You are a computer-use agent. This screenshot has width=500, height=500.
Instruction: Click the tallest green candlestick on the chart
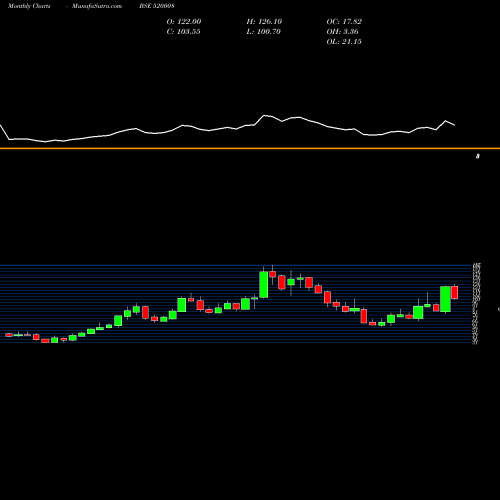point(264,285)
